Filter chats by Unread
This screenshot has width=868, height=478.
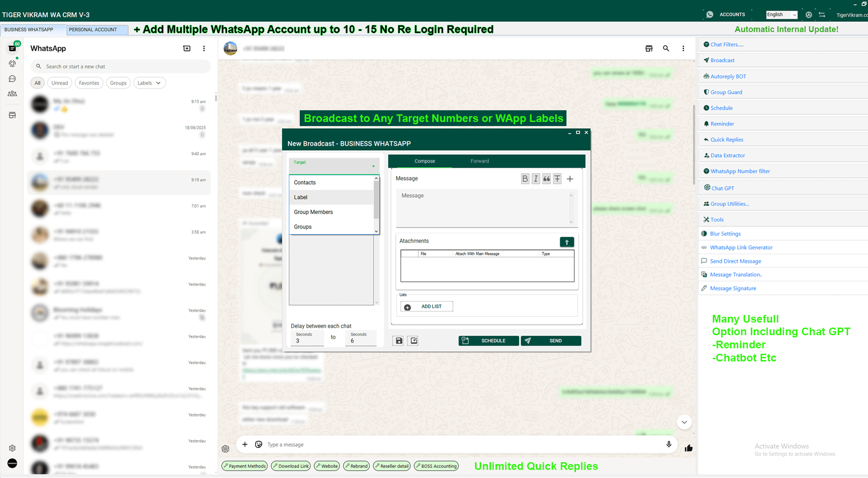60,83
